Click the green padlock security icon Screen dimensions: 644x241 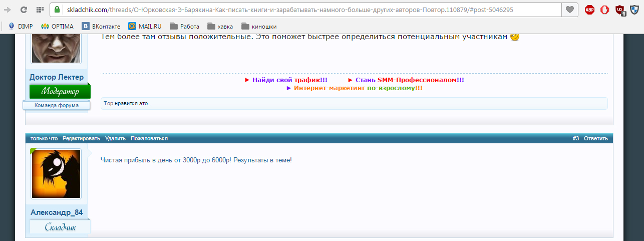point(57,10)
